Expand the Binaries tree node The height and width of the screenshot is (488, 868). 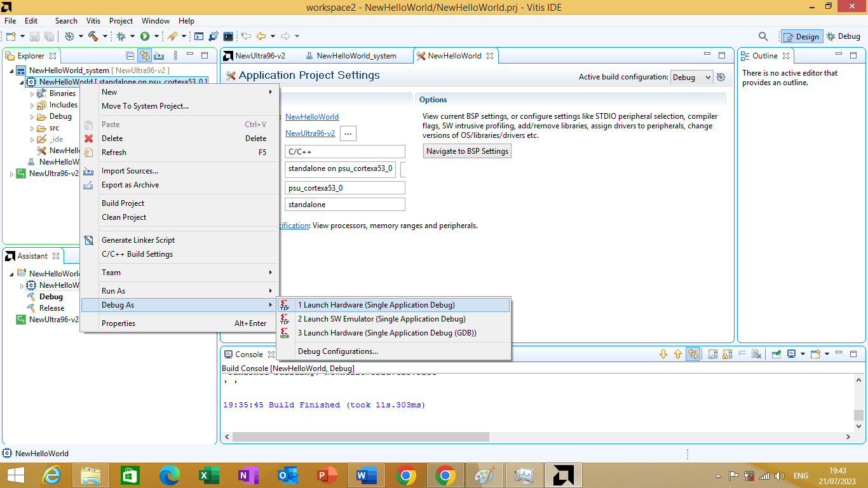click(x=32, y=93)
